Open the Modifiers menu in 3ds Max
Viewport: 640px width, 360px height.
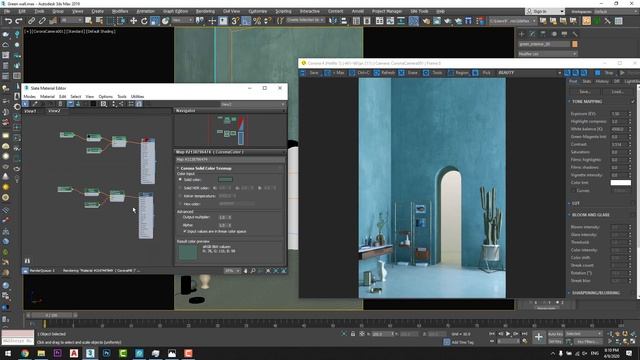click(120, 11)
